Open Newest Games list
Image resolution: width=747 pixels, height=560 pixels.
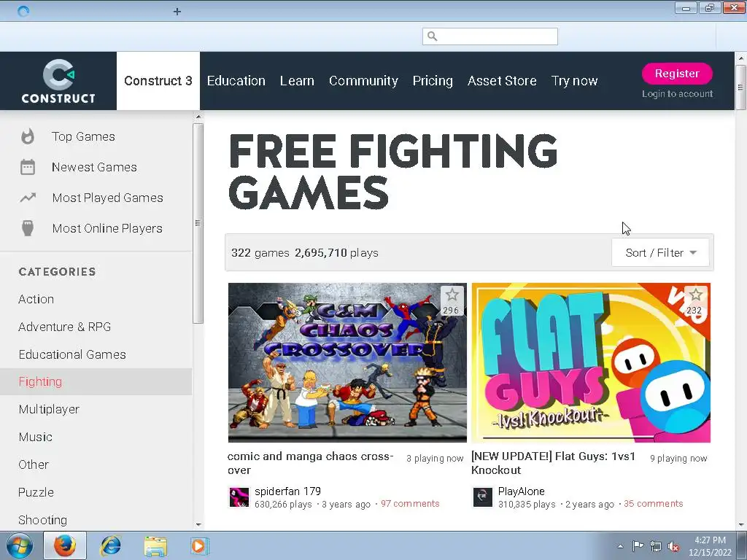[94, 167]
